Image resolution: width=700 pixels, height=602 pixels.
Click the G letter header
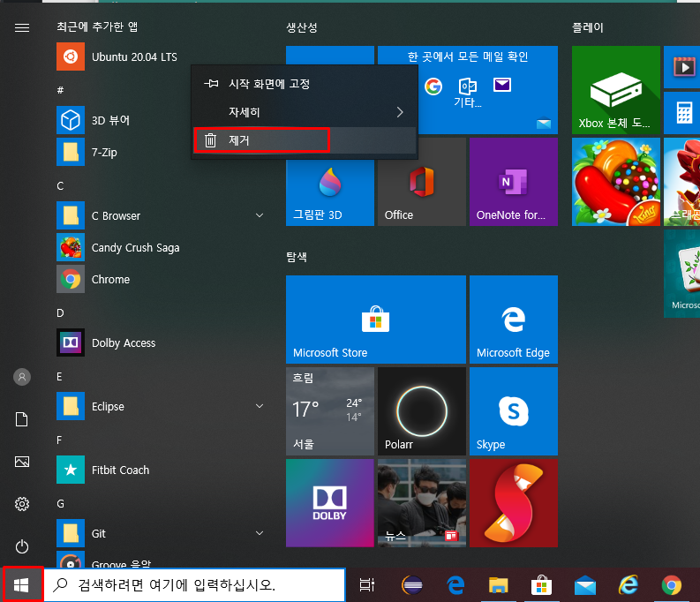(60, 504)
